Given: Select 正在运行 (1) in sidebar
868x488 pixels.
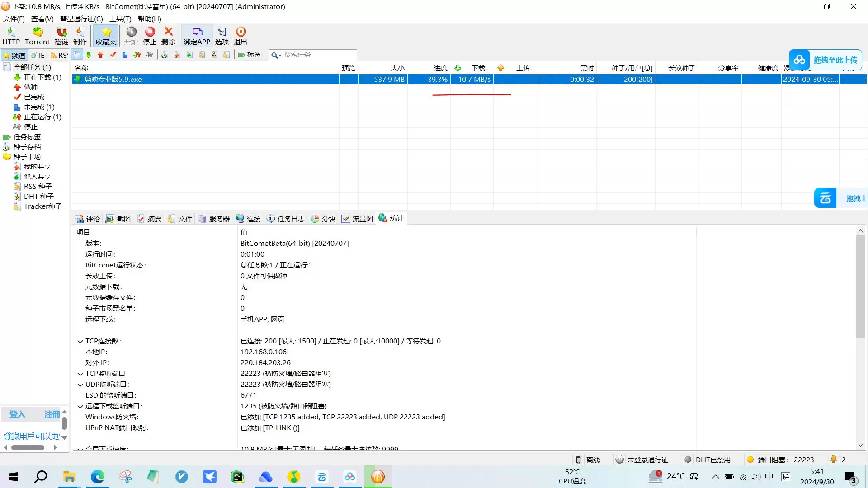Looking at the screenshot, I should coord(42,117).
